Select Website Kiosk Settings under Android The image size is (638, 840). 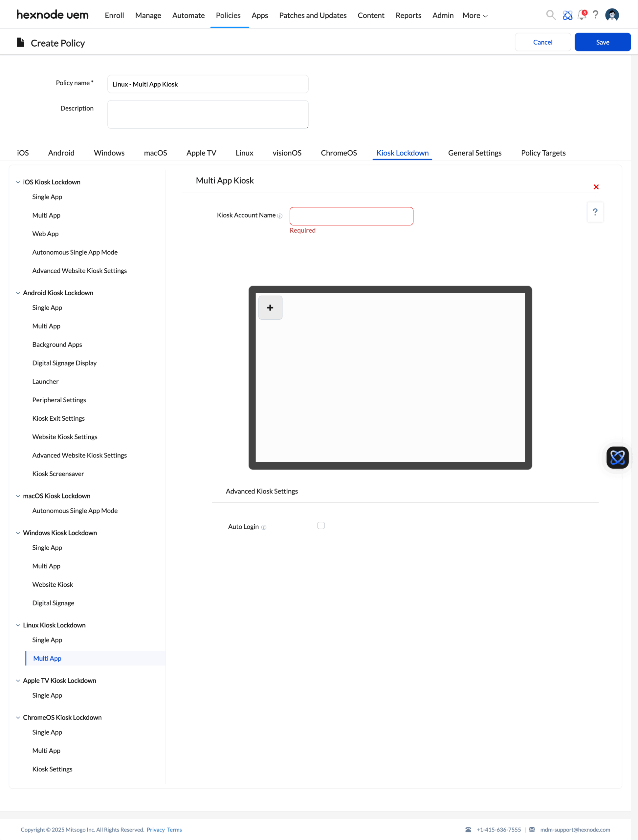pos(65,437)
